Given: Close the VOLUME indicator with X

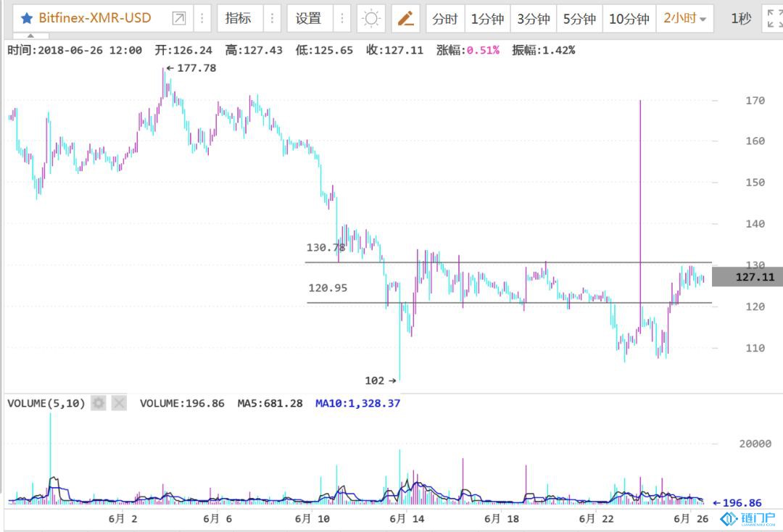Looking at the screenshot, I should 119,403.
